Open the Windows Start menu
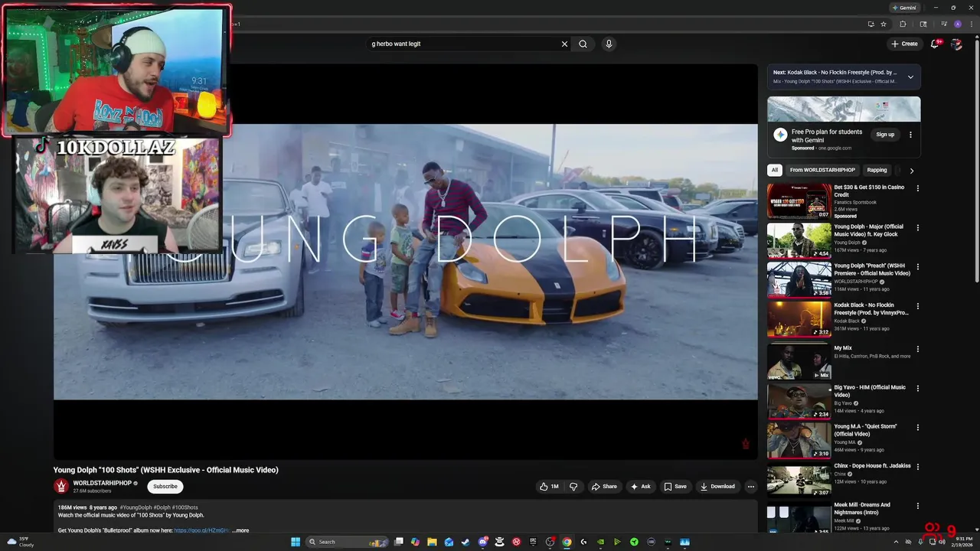Image resolution: width=980 pixels, height=551 pixels. [296, 542]
